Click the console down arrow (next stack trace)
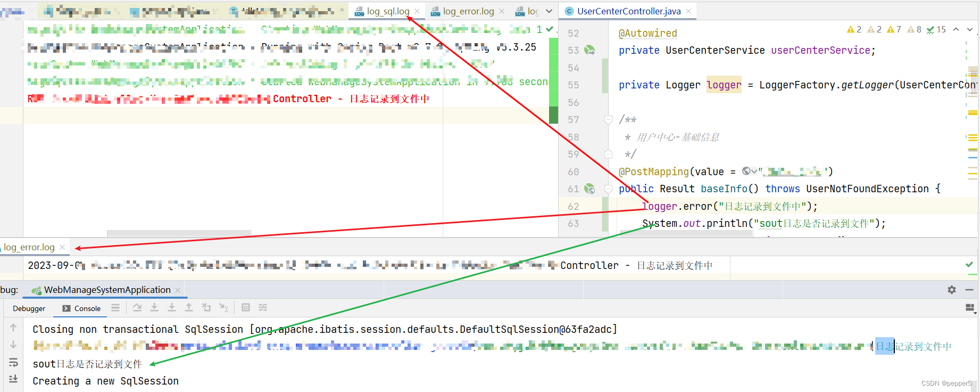980x392 pixels. pyautogui.click(x=13, y=345)
